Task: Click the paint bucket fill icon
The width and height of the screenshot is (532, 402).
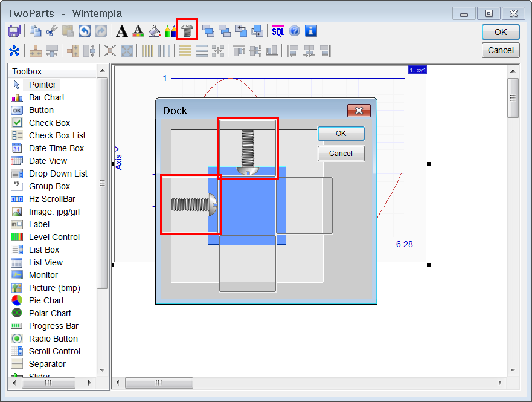Action: (155, 31)
